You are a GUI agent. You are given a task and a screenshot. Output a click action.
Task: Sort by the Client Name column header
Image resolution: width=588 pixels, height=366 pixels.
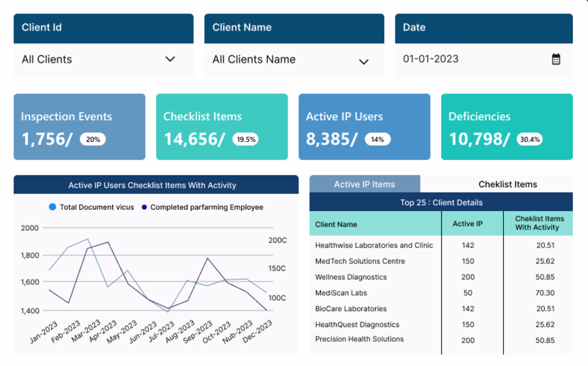[x=336, y=224]
